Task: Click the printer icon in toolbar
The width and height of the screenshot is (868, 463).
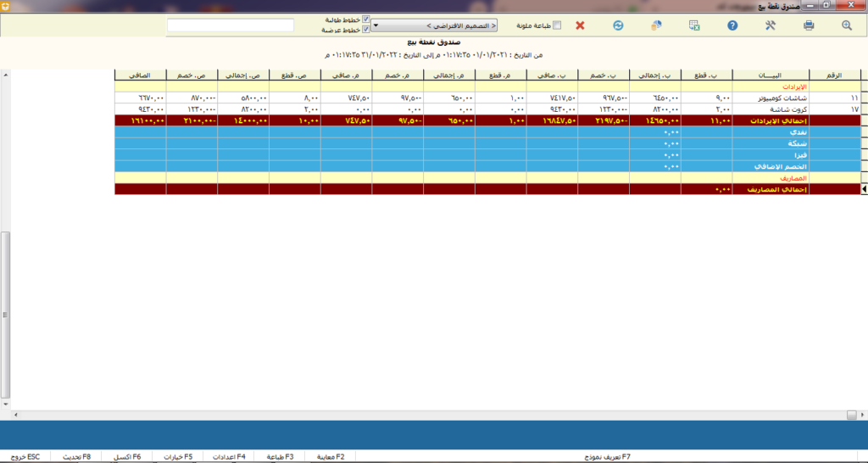Action: [809, 25]
